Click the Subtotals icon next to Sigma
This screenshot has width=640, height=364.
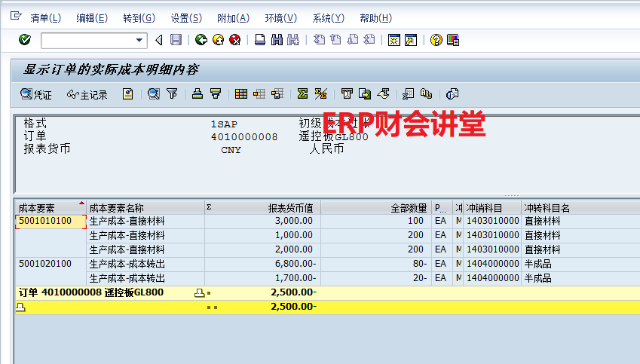[x=320, y=94]
